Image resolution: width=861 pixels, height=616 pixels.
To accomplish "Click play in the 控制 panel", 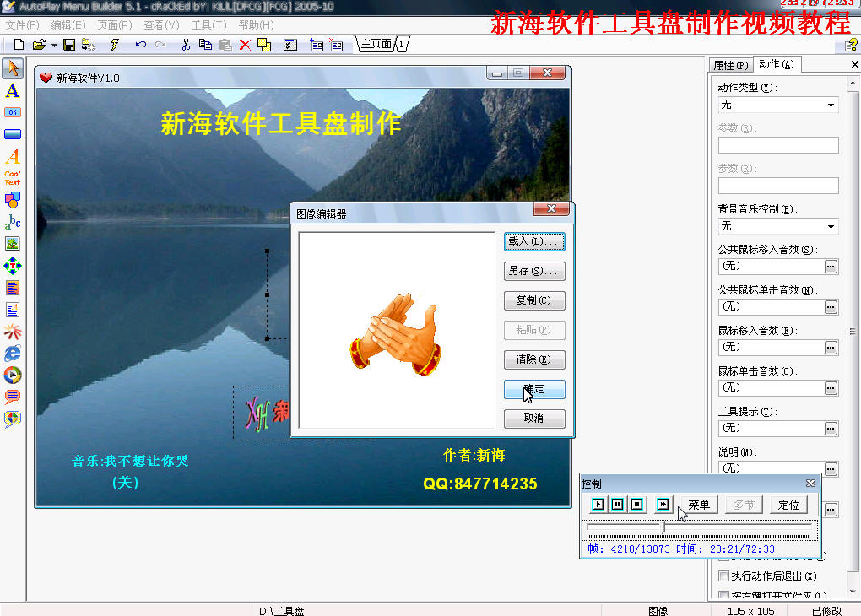I will point(598,504).
